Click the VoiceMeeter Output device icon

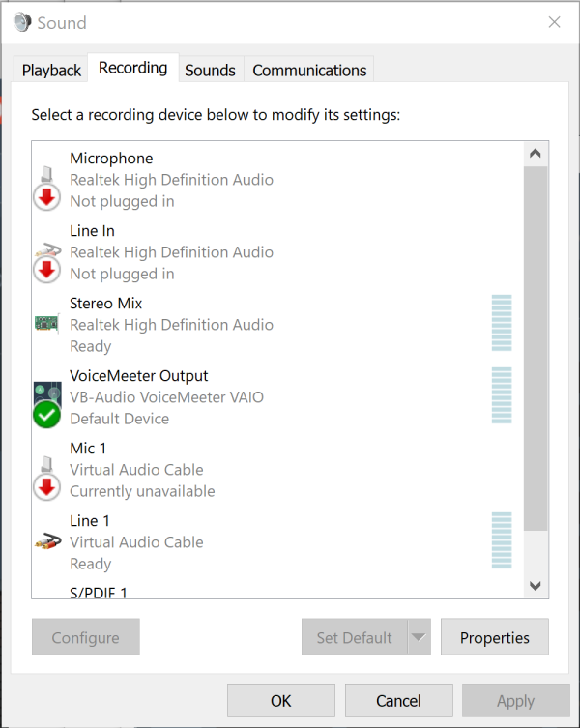(47, 404)
